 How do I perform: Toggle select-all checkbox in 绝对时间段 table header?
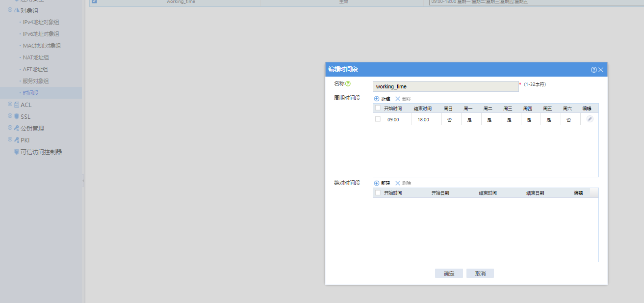(378, 193)
